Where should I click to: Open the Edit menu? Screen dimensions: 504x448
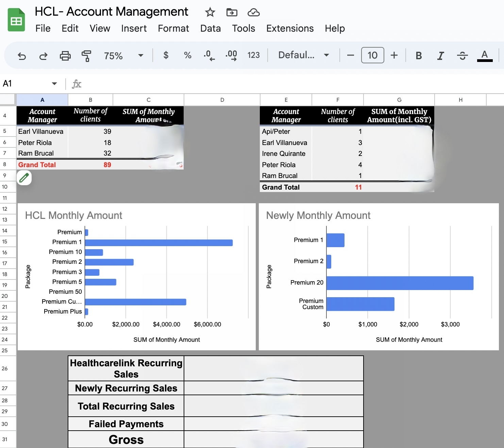(70, 28)
